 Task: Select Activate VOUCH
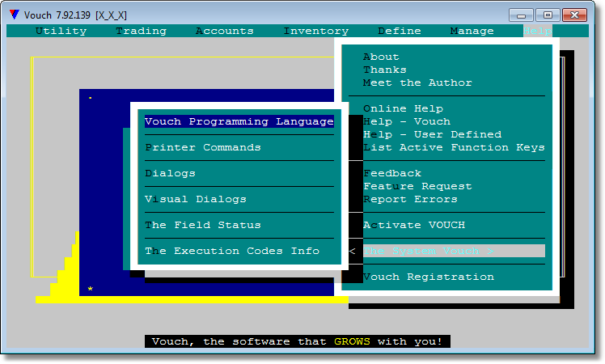point(414,225)
